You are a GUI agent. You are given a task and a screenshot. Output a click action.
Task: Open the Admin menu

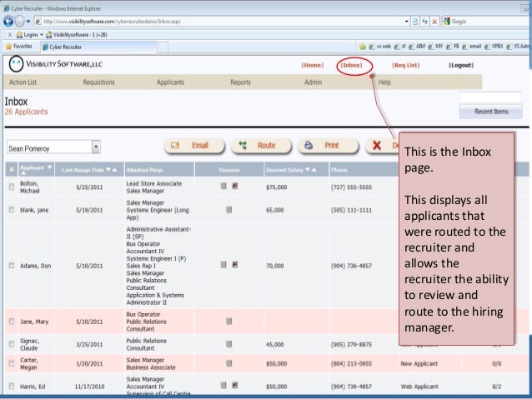point(314,82)
